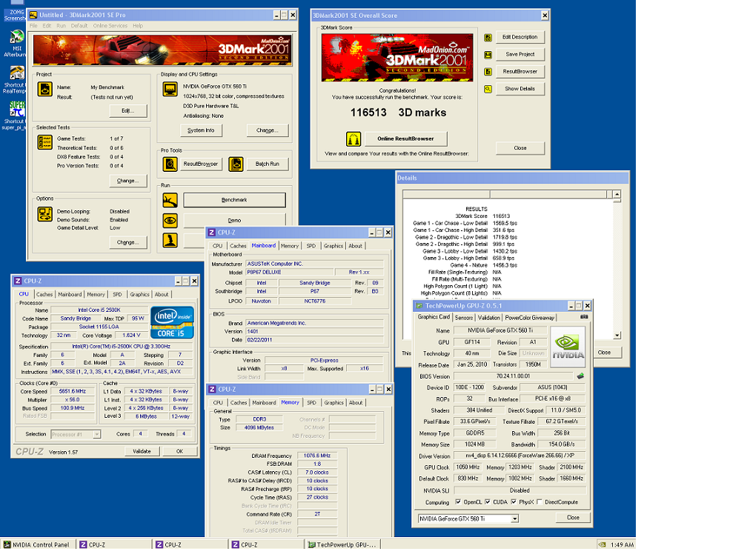Click the Save Project button
The height and width of the screenshot is (560, 747).
pyautogui.click(x=520, y=55)
